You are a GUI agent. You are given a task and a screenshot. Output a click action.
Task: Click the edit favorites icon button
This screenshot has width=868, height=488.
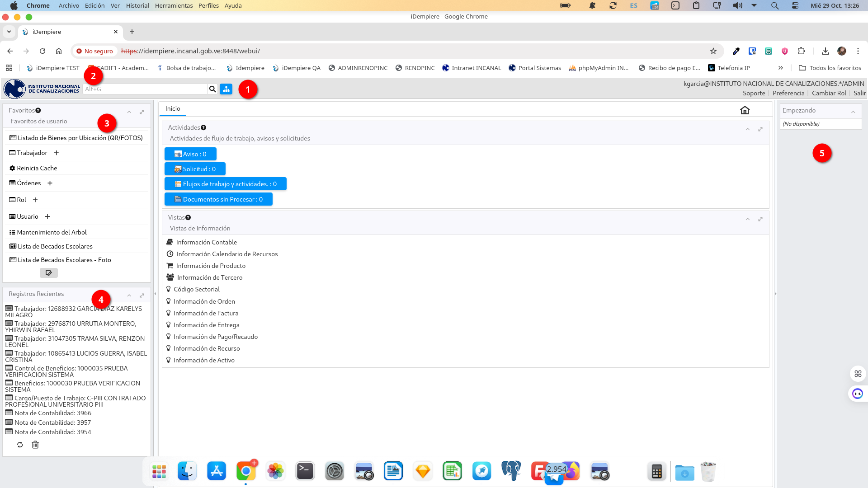48,273
